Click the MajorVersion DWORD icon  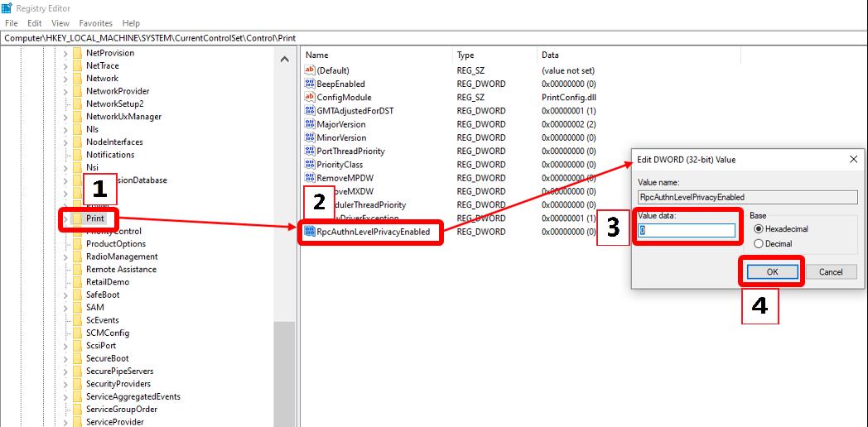click(310, 124)
